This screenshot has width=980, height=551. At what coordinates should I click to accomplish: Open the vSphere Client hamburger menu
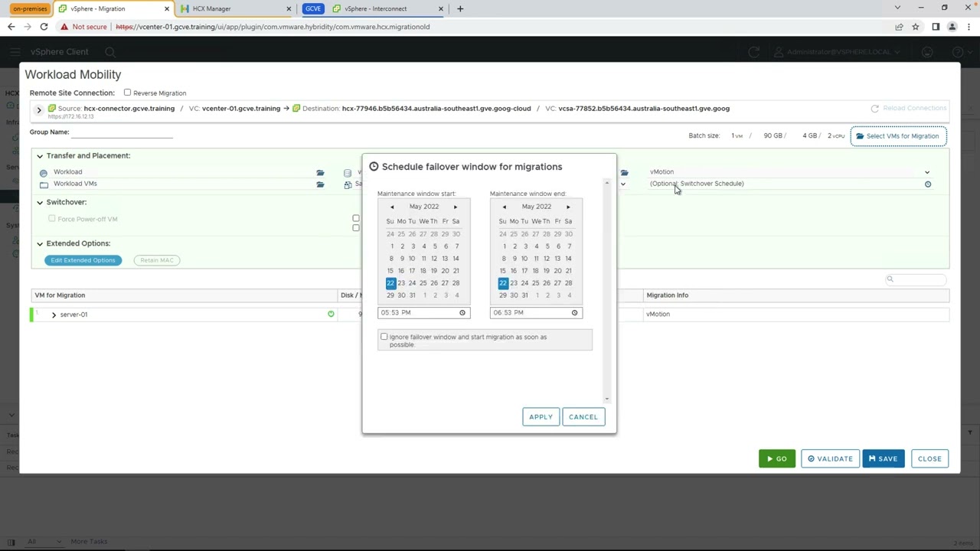coord(15,51)
